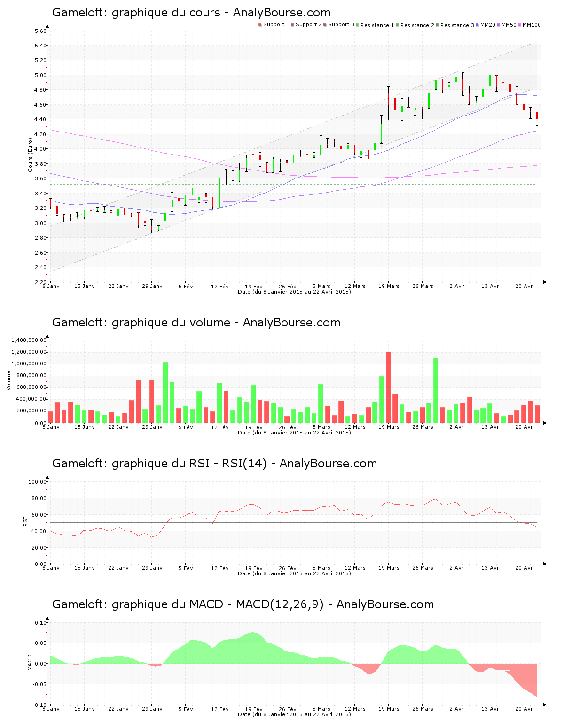564x728 pixels.
Task: Click the '5.60' tick on price axis
Action: (40, 31)
